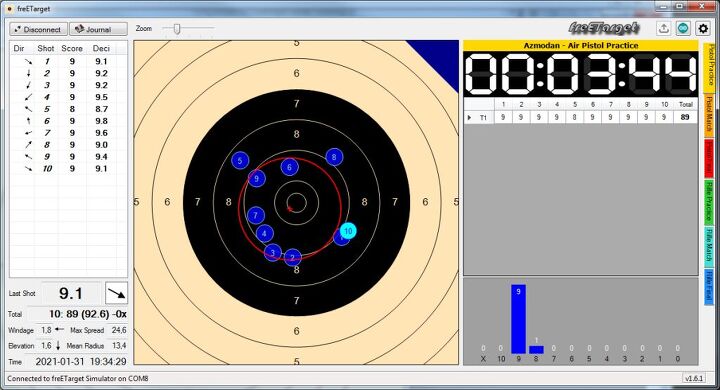Select shot marker 7 on target
This screenshot has width=720, height=390.
(x=255, y=215)
